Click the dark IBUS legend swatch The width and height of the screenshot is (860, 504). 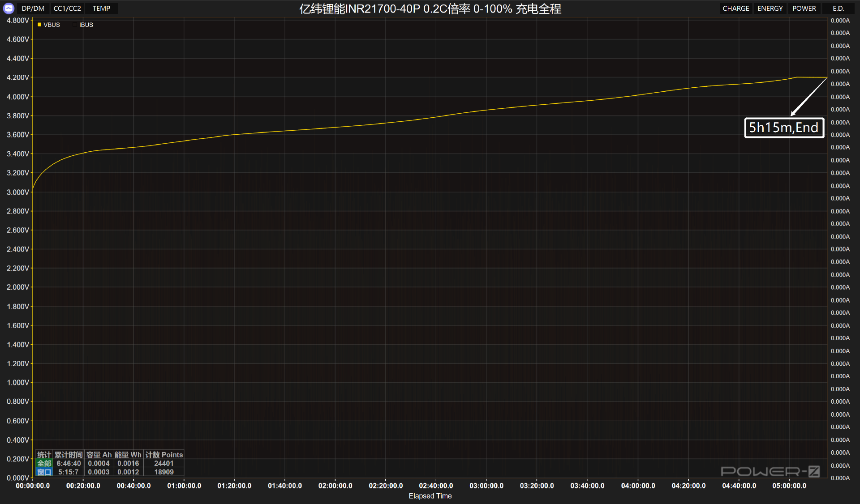tap(75, 25)
